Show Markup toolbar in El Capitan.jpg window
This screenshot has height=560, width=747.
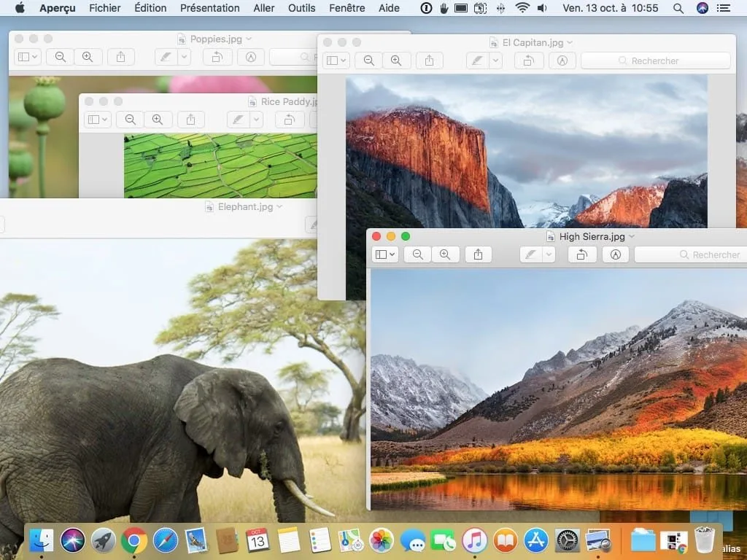pyautogui.click(x=562, y=61)
